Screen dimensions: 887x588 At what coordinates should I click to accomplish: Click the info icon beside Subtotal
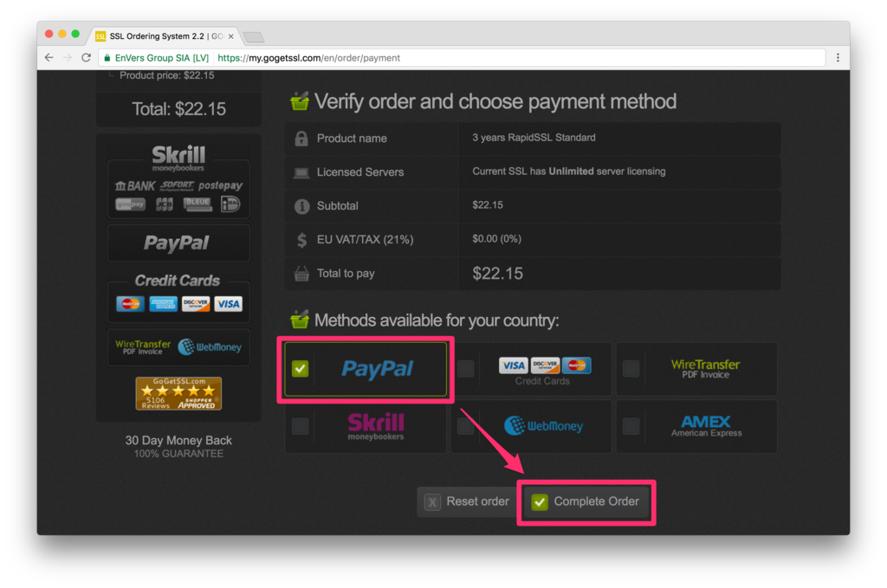(301, 206)
